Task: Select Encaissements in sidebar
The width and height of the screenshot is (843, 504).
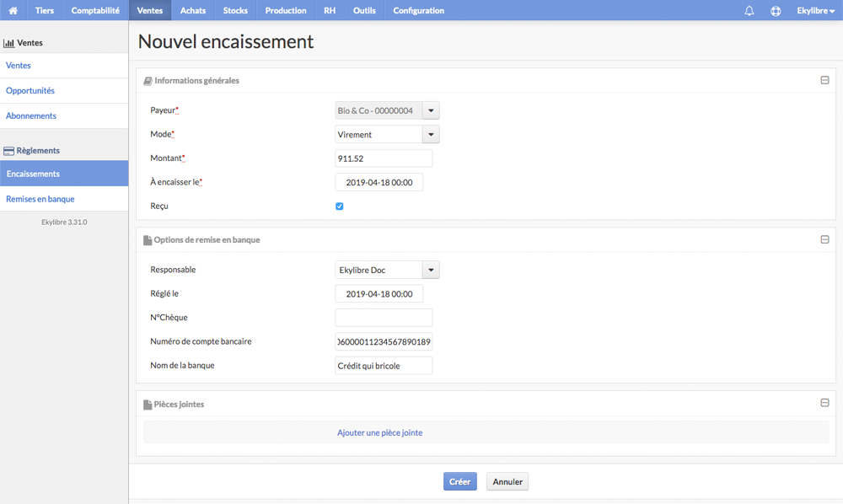Action: pos(64,174)
